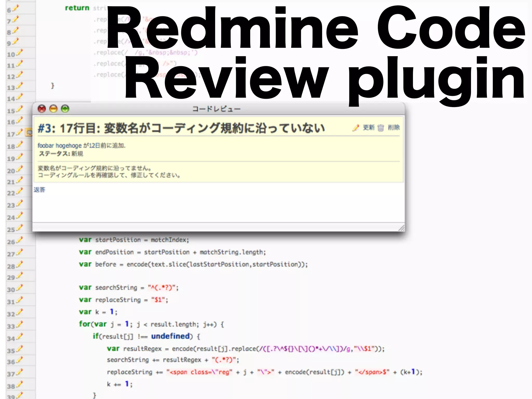Click the pencil icon on line 25
The width and height of the screenshot is (532, 399).
coord(19,228)
